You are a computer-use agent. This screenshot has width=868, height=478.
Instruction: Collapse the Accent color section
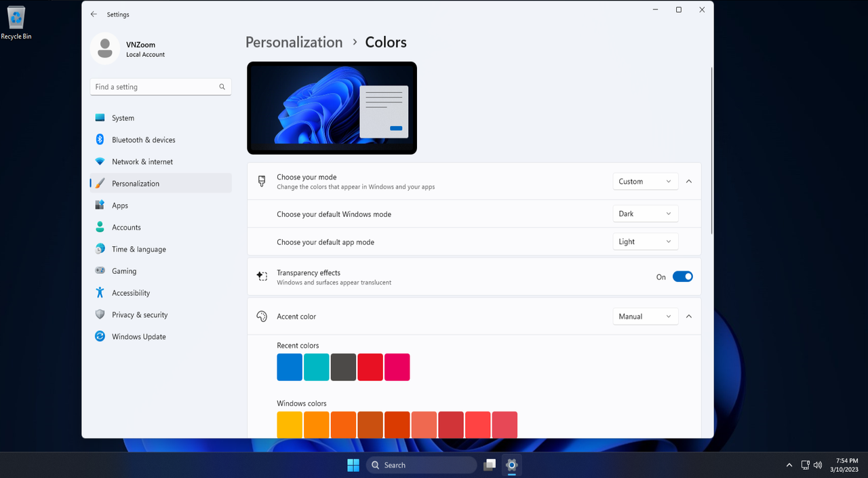[x=689, y=317]
